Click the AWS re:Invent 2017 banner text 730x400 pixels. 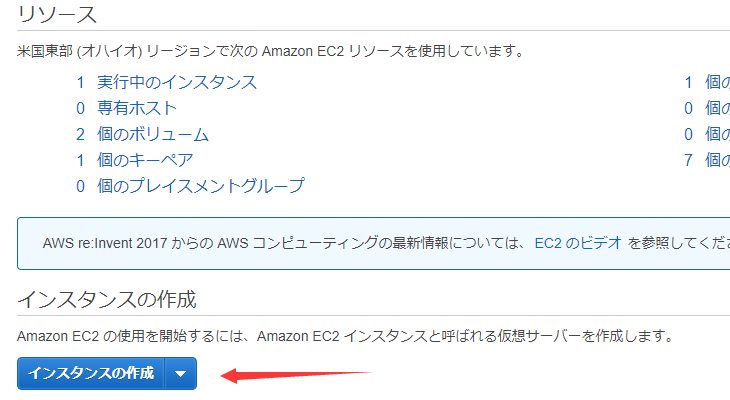tap(280, 242)
